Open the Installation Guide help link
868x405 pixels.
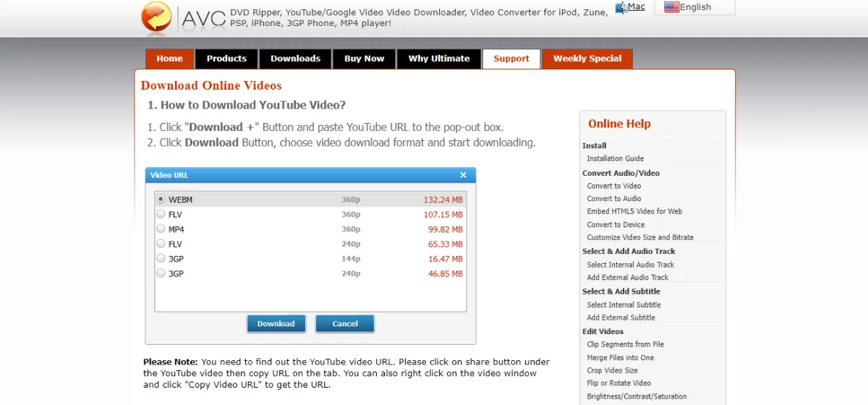pos(615,158)
